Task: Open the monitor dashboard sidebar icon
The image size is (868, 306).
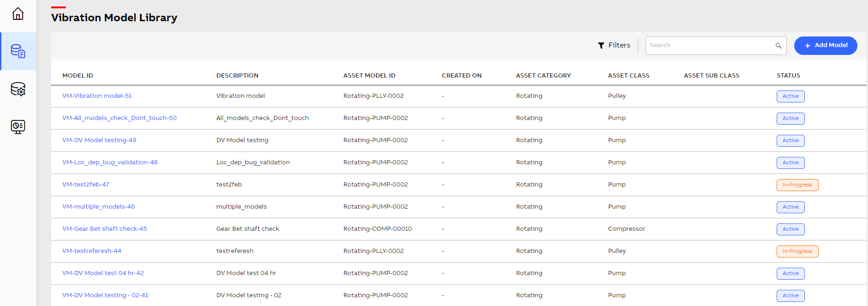Action: coord(18,126)
